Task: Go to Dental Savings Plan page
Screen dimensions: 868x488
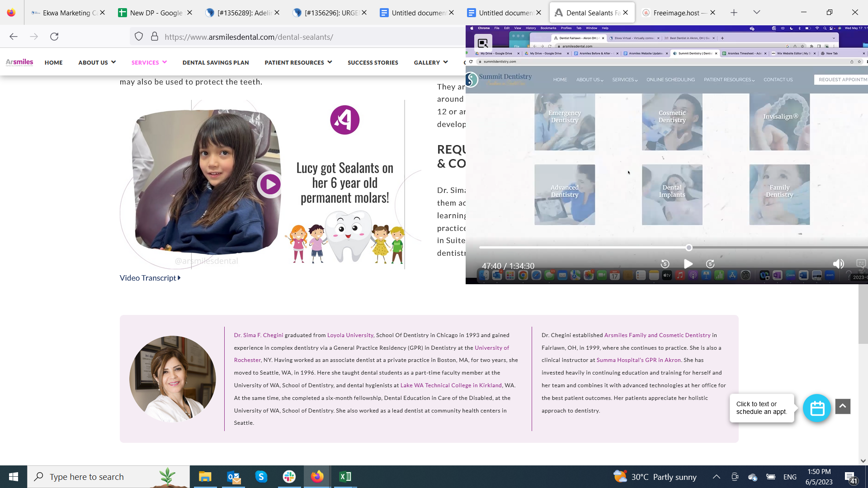Action: [216, 62]
